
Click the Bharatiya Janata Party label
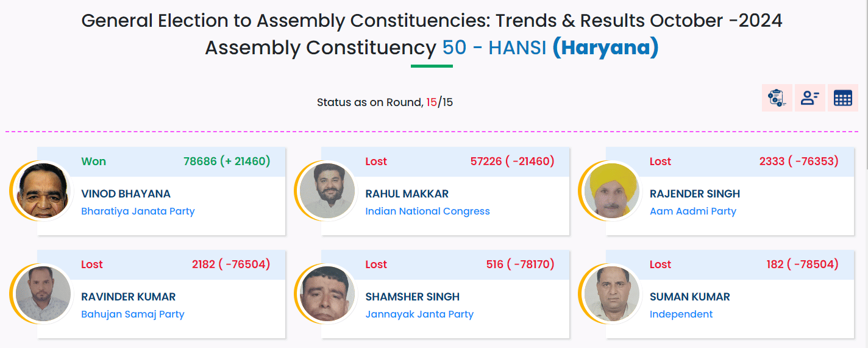pyautogui.click(x=138, y=211)
